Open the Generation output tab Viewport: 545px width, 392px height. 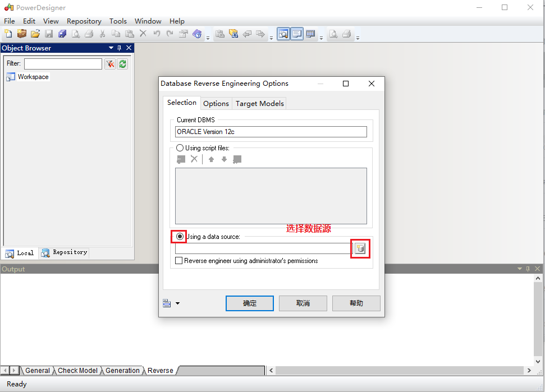coord(122,371)
